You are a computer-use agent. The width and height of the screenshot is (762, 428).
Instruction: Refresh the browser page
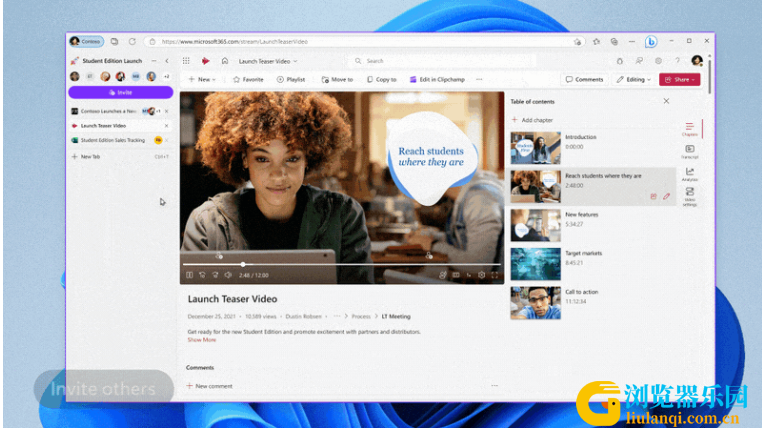pos(132,41)
